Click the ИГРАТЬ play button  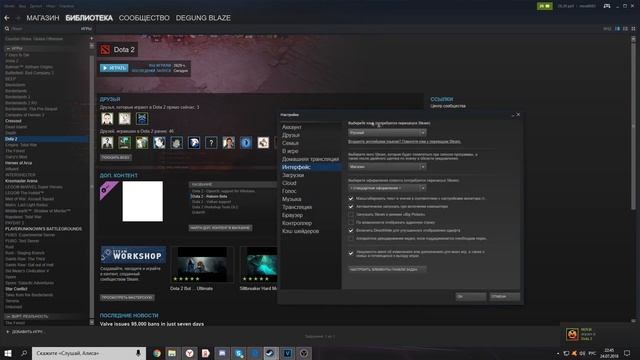tap(114, 68)
